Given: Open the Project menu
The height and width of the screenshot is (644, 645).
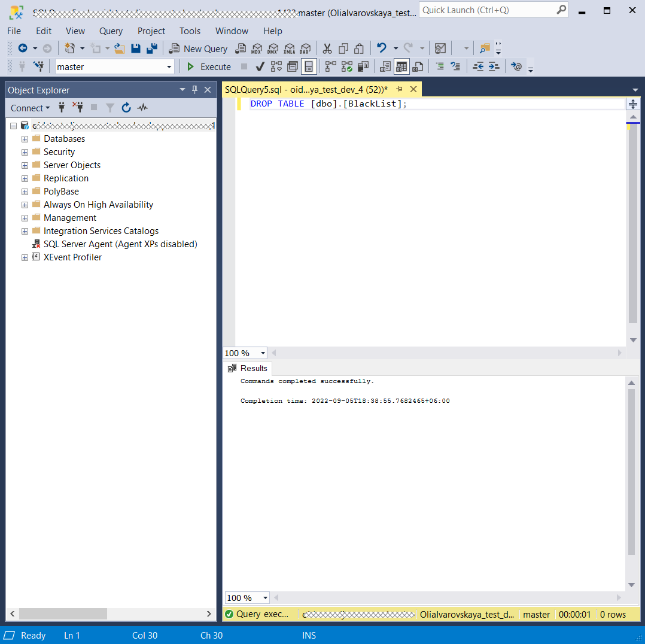Looking at the screenshot, I should click(151, 31).
